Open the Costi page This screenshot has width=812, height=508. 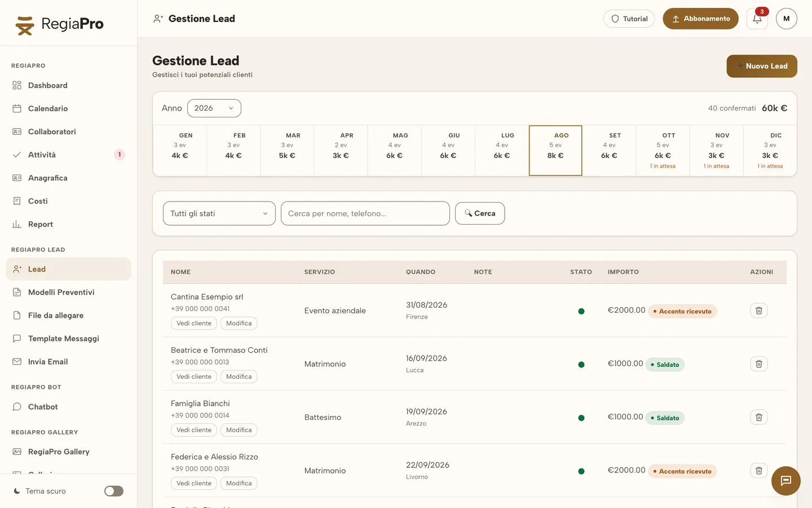[68, 201]
